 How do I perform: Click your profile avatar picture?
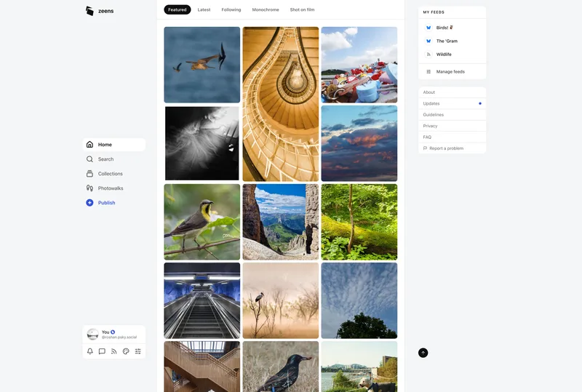[92, 334]
